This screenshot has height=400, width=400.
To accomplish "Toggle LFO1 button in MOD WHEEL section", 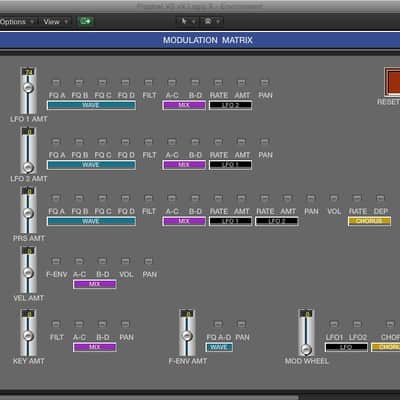I will [x=334, y=324].
